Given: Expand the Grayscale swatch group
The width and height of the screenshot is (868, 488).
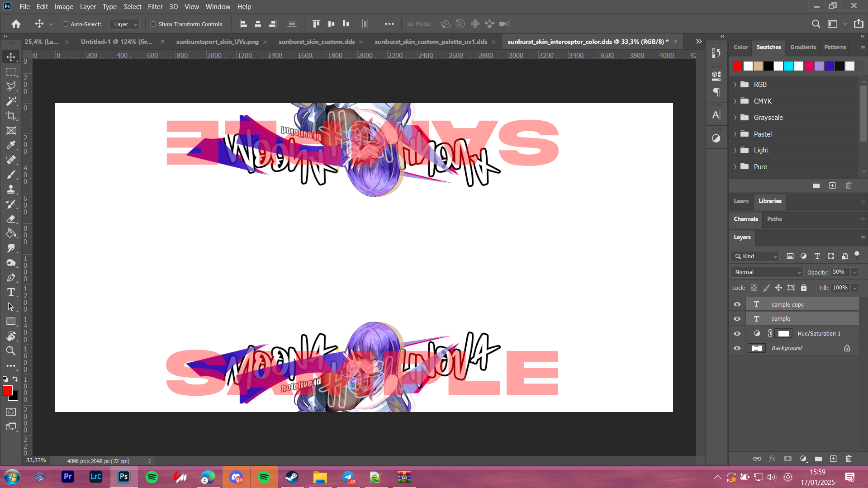Looking at the screenshot, I should click(x=735, y=118).
